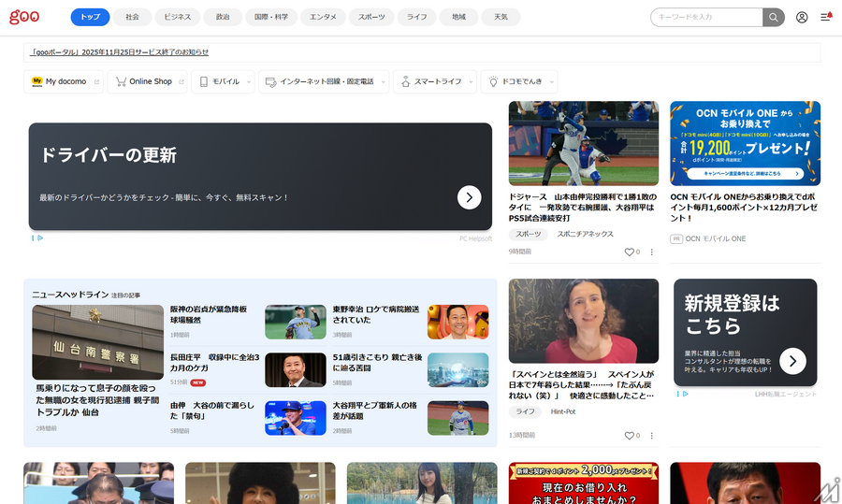Screen dimensions: 842x504
Task: Click arrow on 新規登録はこちら ad
Action: (792, 360)
